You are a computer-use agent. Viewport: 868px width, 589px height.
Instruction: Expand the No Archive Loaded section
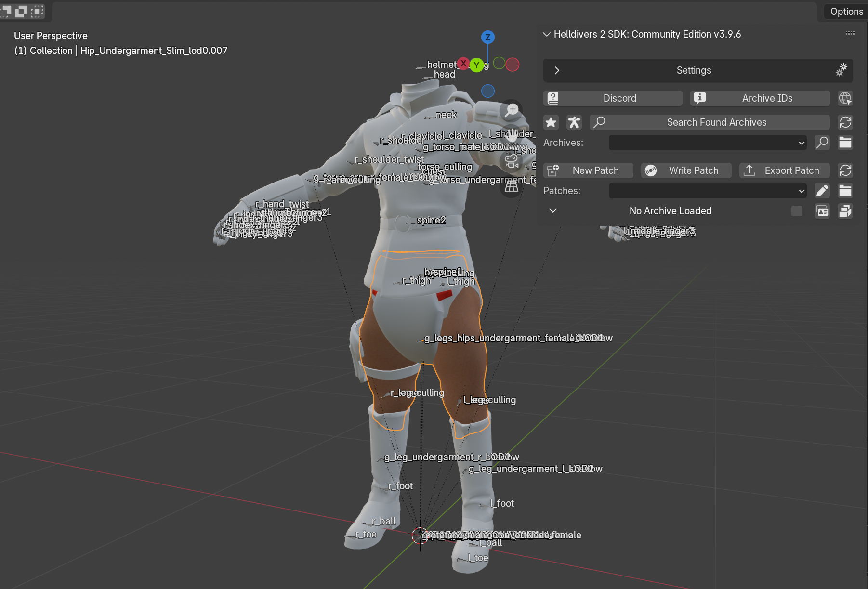click(x=553, y=210)
